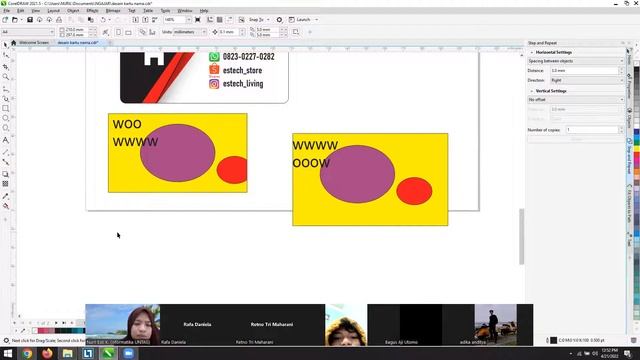
Task: Click the Windows Start button
Action: tap(7, 353)
